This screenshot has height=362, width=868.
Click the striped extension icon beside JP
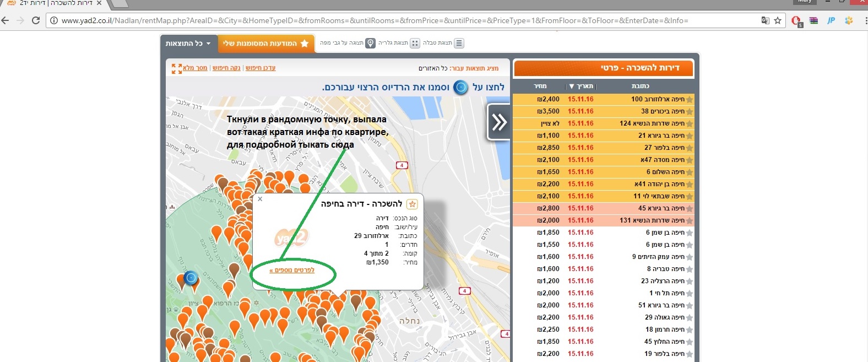click(813, 20)
